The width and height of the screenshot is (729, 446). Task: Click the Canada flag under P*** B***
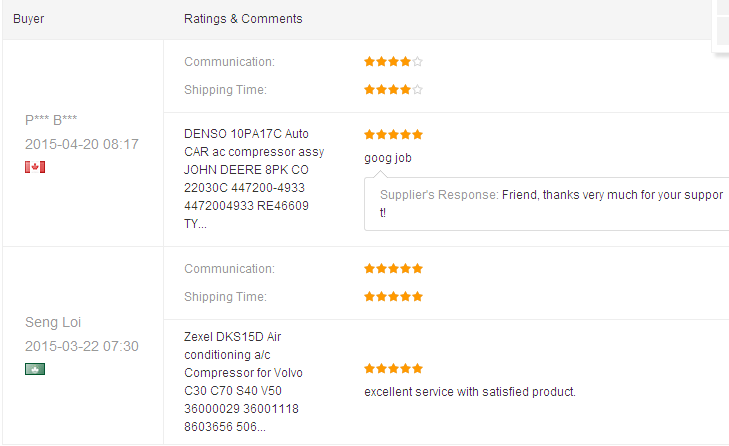35,167
